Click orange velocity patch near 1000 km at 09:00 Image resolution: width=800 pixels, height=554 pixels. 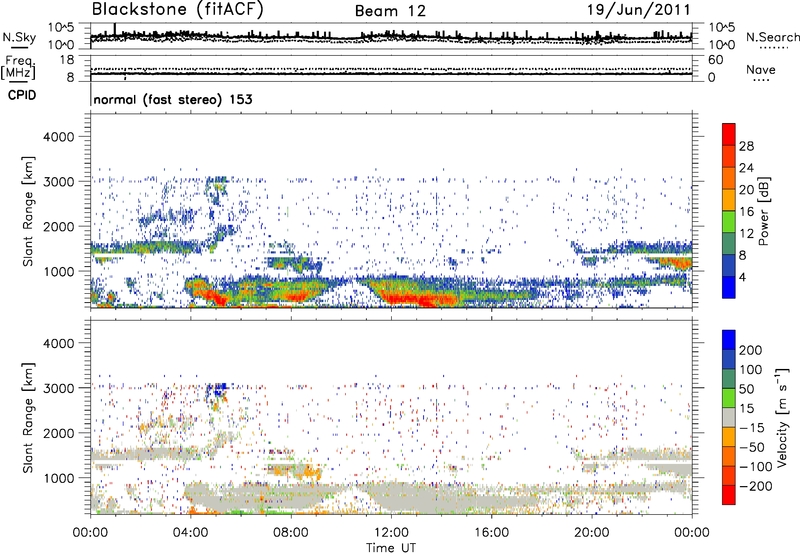310,472
